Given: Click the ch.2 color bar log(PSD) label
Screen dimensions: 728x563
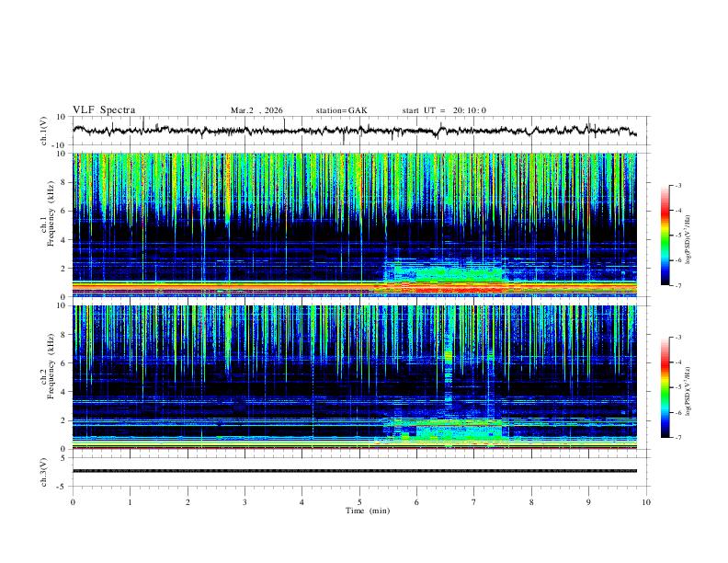Looking at the screenshot, I should tap(688, 391).
